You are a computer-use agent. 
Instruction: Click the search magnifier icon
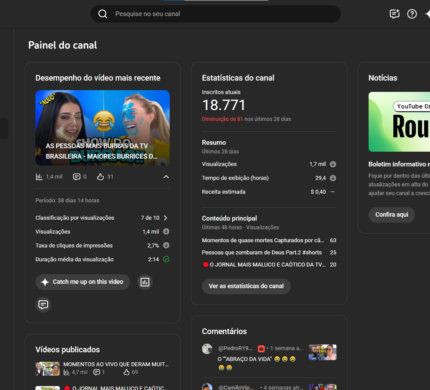(103, 14)
